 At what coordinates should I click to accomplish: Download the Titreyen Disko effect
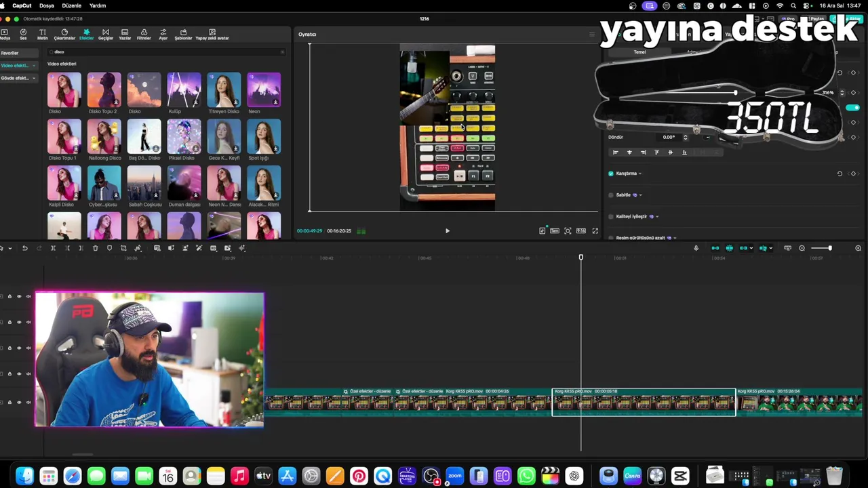[x=235, y=102]
